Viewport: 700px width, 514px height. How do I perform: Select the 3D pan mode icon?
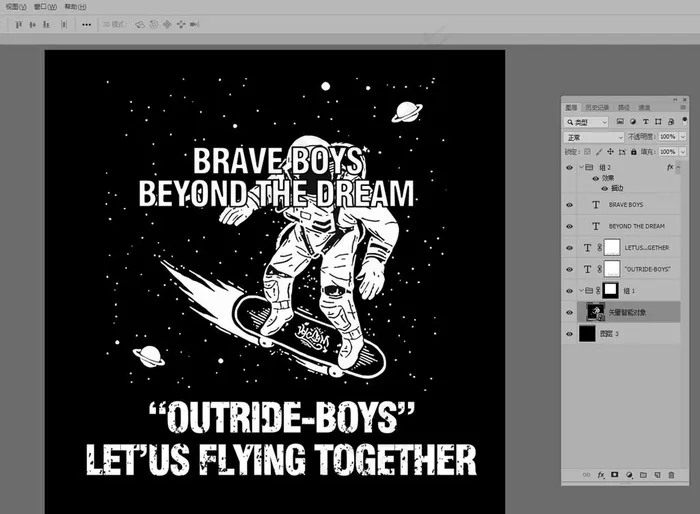click(167, 25)
